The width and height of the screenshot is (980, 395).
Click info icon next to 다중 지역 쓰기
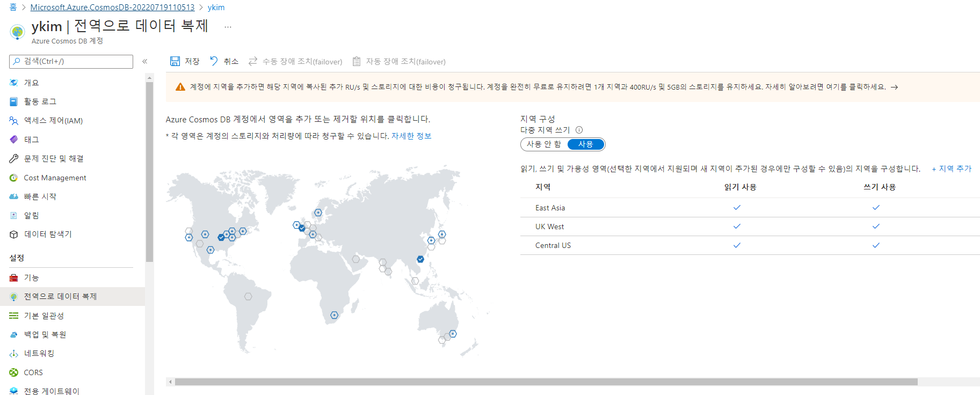click(x=579, y=130)
